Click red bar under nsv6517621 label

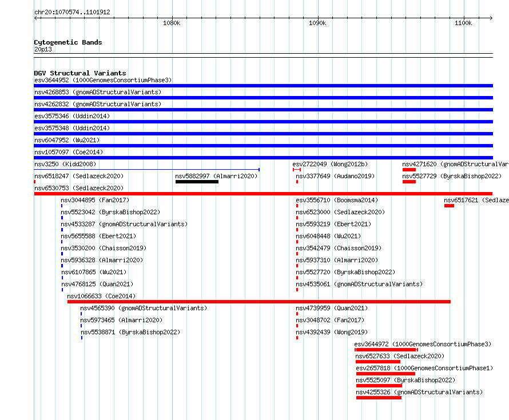(x=450, y=206)
